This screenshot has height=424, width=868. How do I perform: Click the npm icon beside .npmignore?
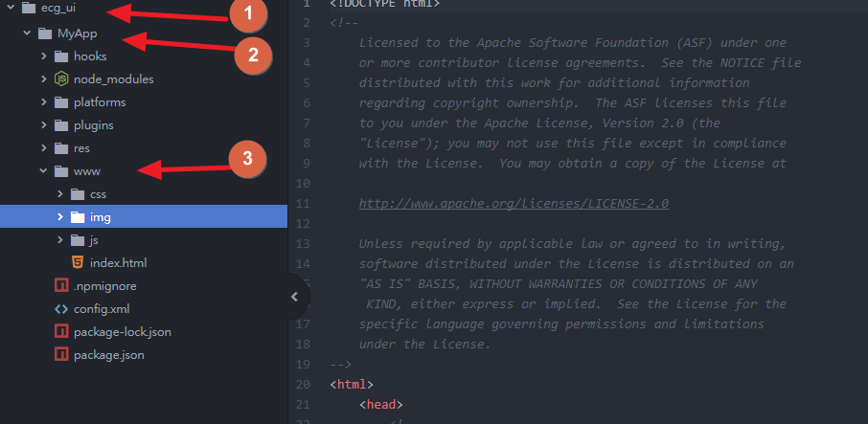(61, 286)
